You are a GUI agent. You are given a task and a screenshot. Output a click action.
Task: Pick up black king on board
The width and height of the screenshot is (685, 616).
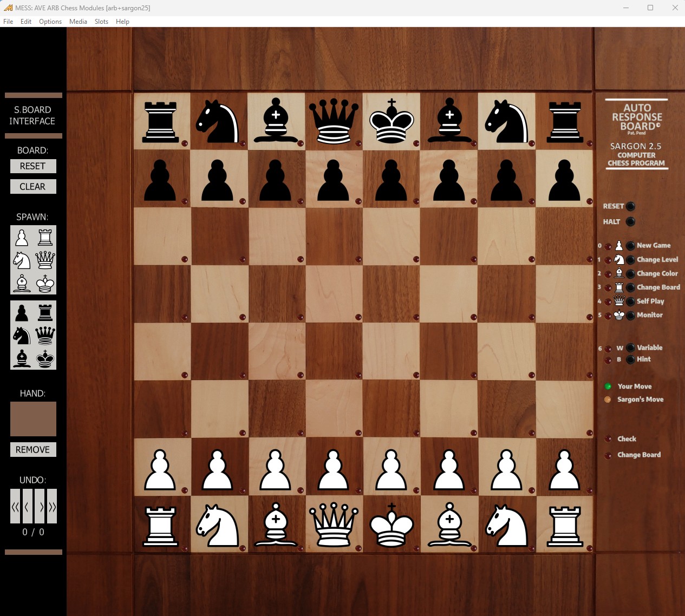[x=392, y=121]
